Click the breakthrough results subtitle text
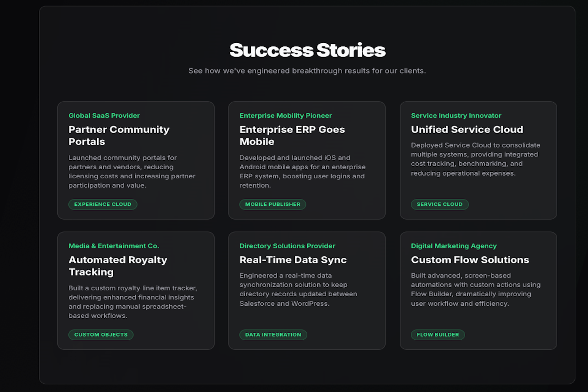This screenshot has width=588, height=392. click(x=307, y=71)
